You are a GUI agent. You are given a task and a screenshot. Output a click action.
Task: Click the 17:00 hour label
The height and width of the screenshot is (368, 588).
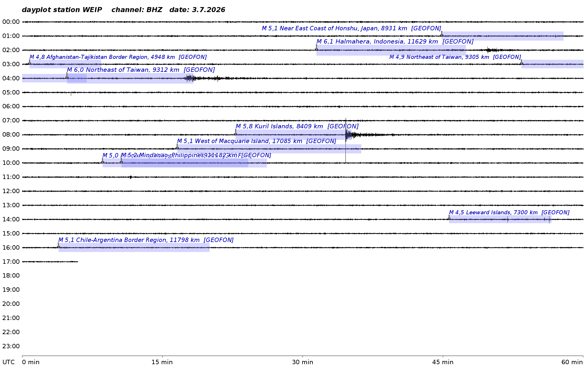tap(11, 262)
